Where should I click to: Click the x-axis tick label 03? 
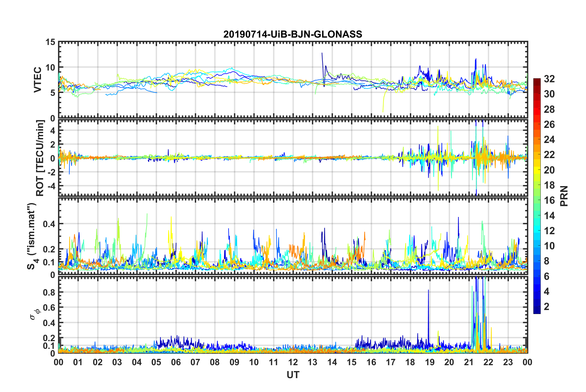pos(117,362)
